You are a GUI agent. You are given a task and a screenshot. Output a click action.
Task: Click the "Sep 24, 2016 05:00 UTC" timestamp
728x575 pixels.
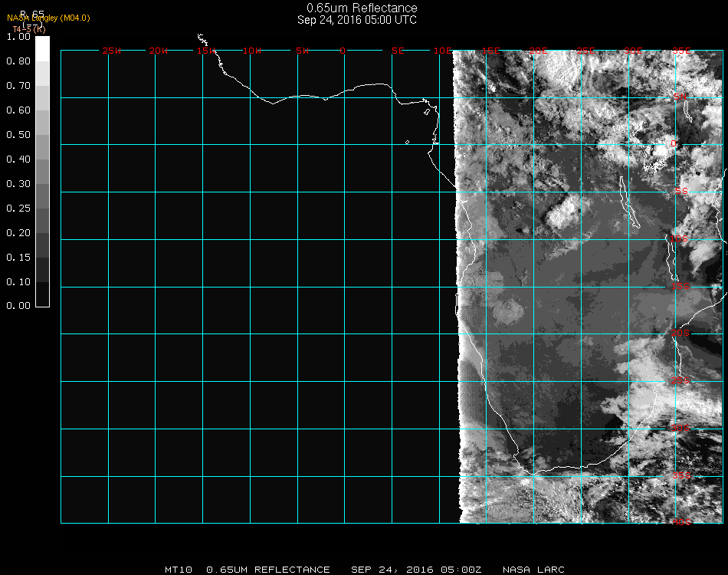pos(357,20)
